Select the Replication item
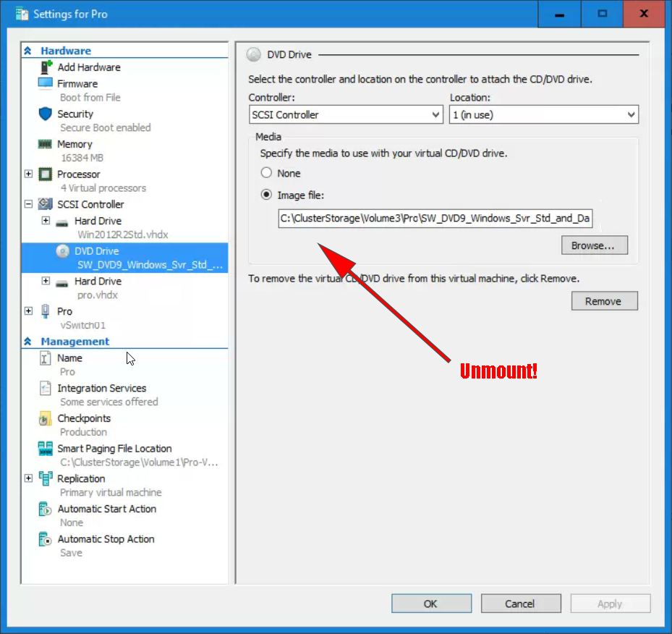 tap(81, 478)
